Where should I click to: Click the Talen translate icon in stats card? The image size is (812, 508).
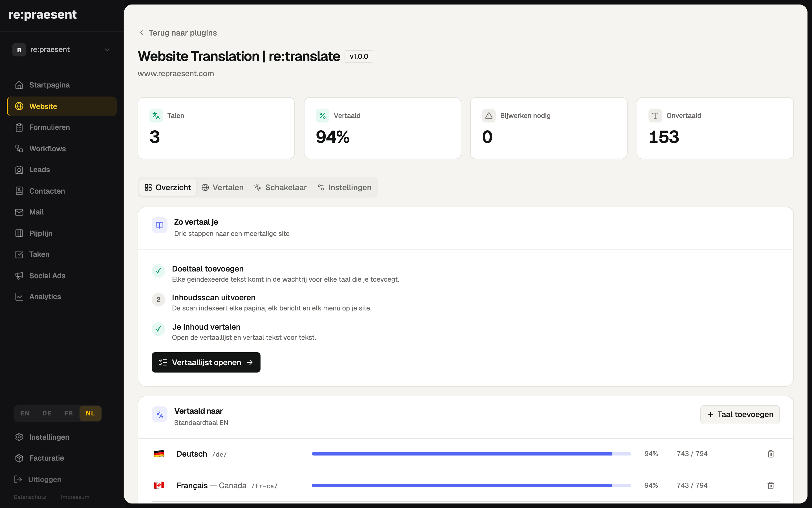[x=156, y=116]
